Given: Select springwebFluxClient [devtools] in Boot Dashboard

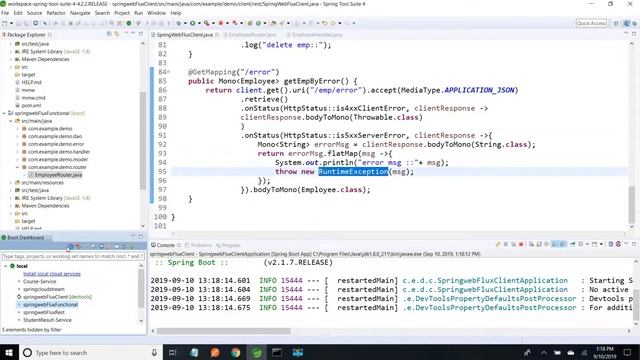Looking at the screenshot, I should pos(57,297).
